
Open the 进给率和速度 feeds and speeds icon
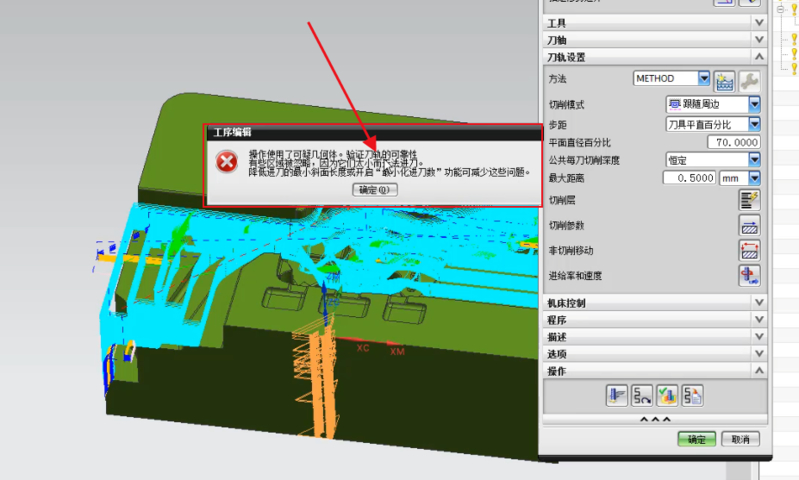pyautogui.click(x=749, y=275)
